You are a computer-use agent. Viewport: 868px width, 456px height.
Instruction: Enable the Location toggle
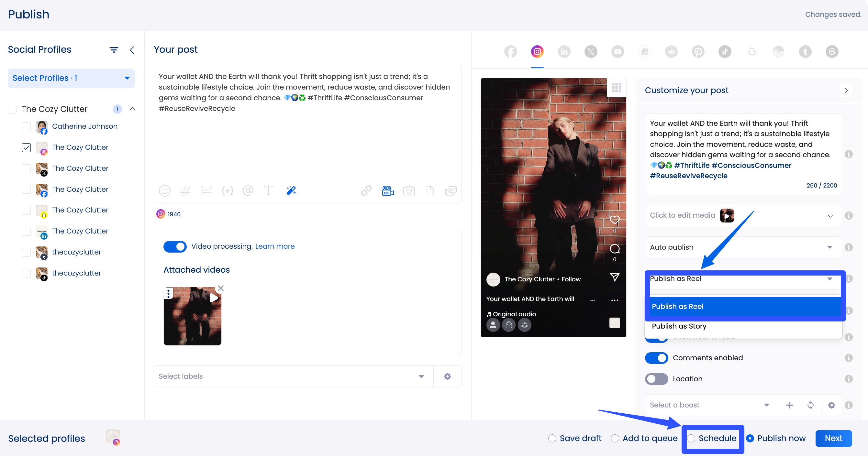(x=656, y=379)
